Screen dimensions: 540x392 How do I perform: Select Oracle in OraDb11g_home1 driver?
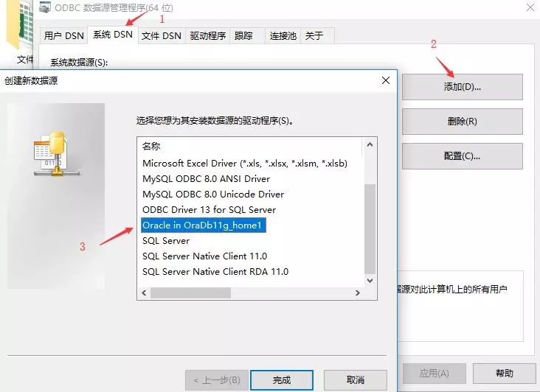[202, 225]
